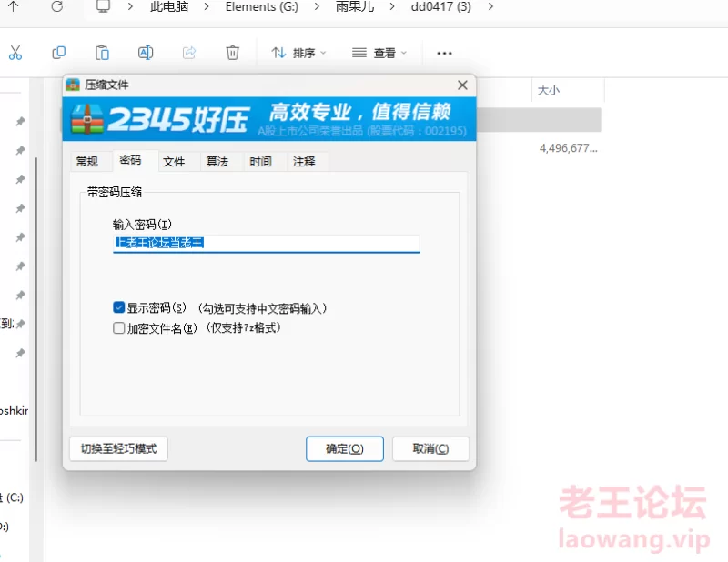Screen dimensions: 728x562
Task: Click the computer monitor icon in address bar
Action: tap(103, 6)
